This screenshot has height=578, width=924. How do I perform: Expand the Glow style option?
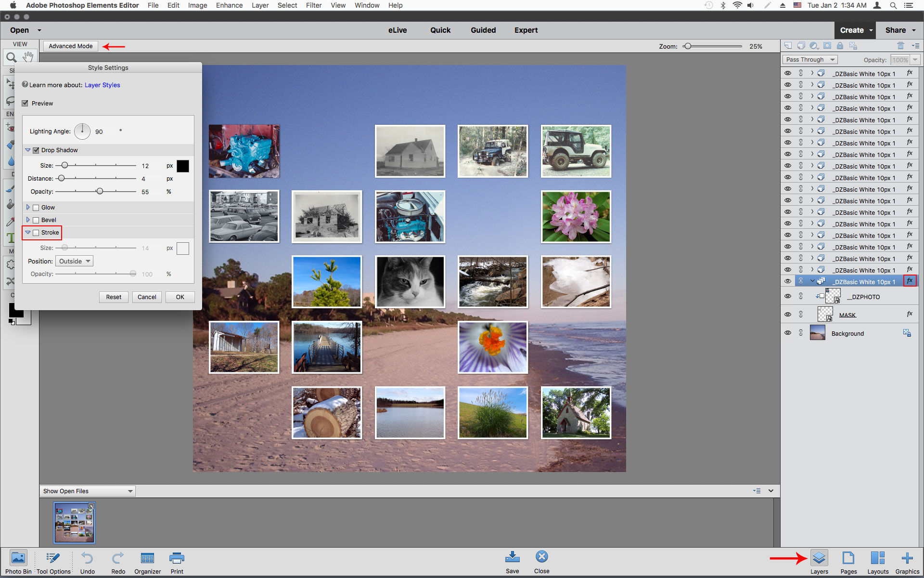coord(27,207)
